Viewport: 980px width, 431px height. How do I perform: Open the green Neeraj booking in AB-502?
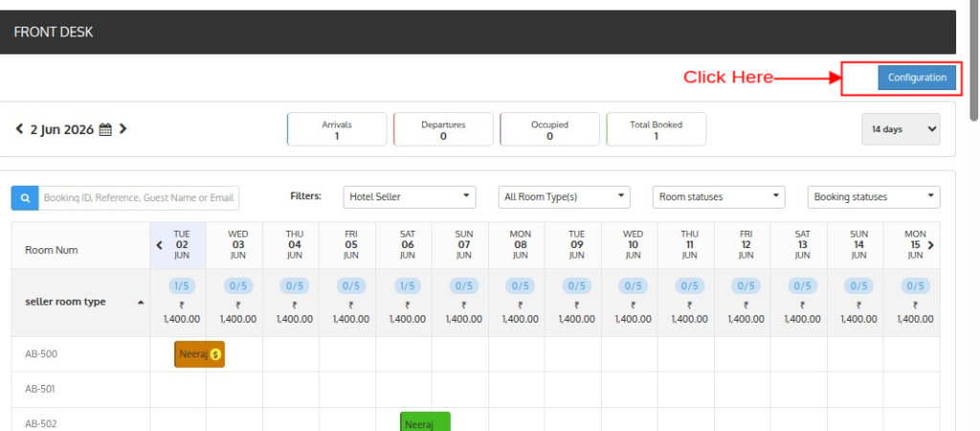(x=425, y=421)
